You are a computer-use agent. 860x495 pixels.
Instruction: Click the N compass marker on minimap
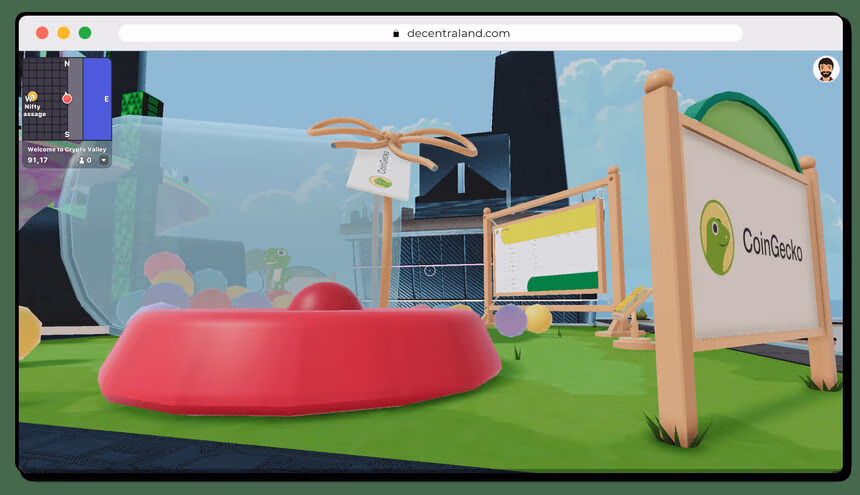coord(67,64)
